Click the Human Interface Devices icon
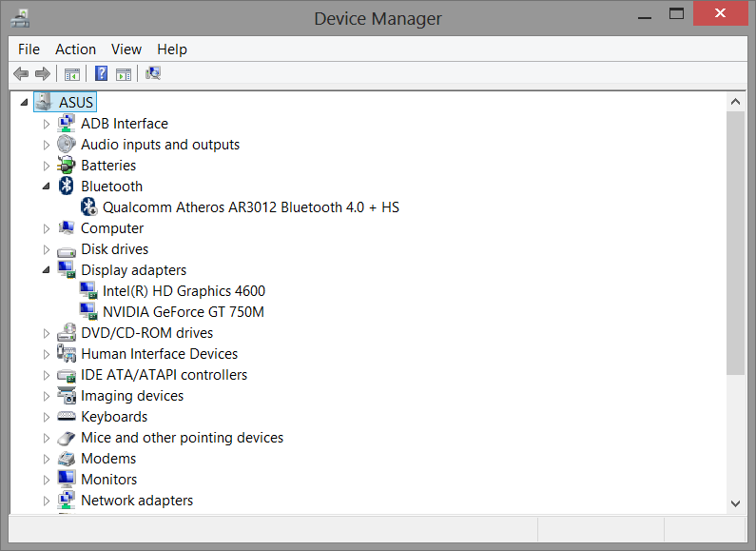The height and width of the screenshot is (551, 756). point(66,353)
